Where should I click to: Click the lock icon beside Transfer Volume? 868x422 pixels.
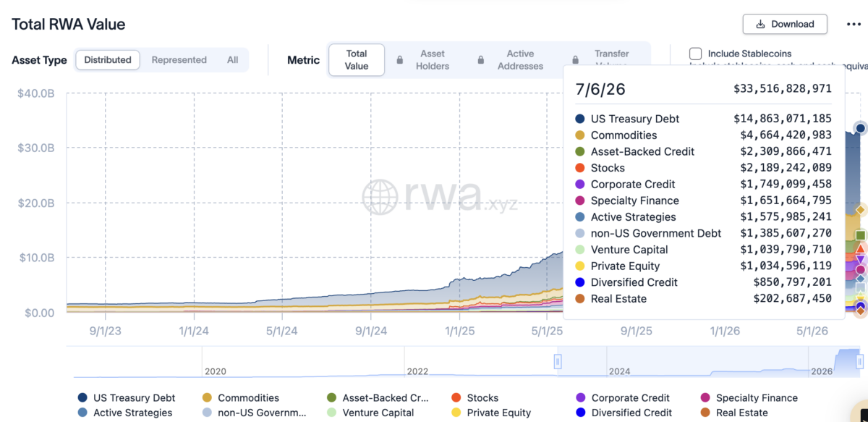tap(576, 60)
